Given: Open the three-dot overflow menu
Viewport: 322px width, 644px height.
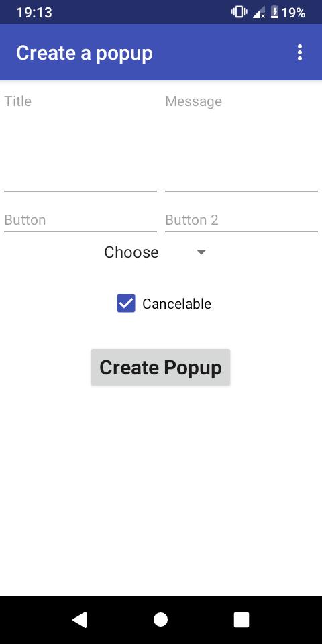Looking at the screenshot, I should pos(300,52).
